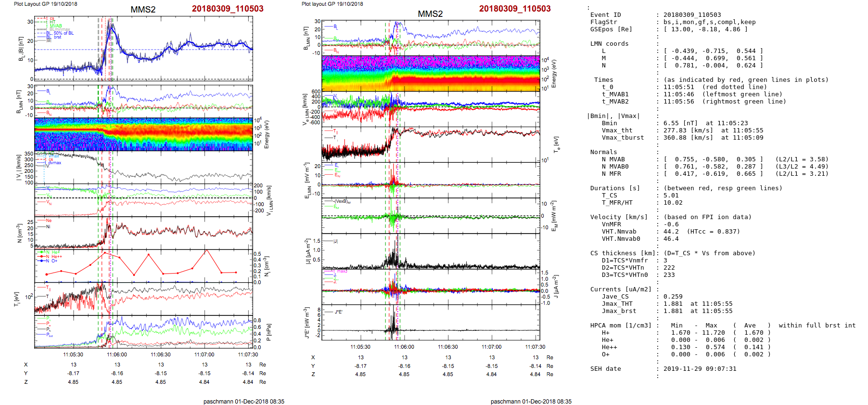The height and width of the screenshot is (405, 868).
Task: Select the Jave_CS value 0.259
Action: pyautogui.click(x=673, y=297)
